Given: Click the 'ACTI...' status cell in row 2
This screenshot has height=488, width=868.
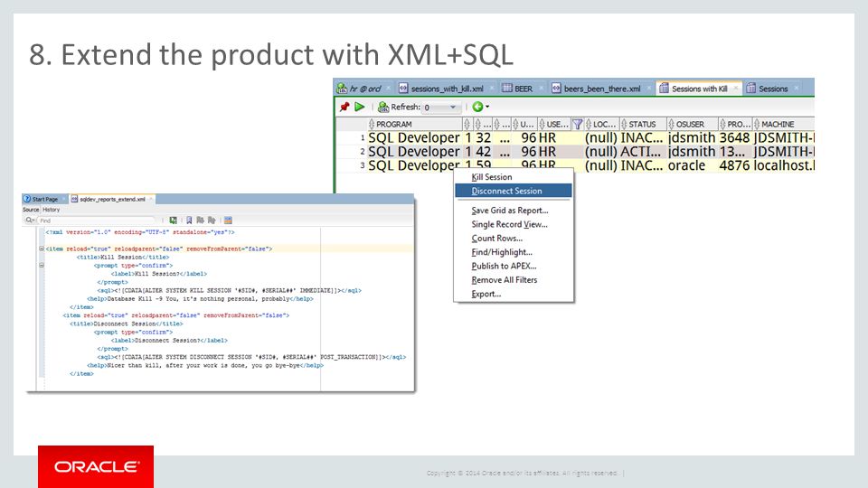Looking at the screenshot, I should click(x=642, y=152).
